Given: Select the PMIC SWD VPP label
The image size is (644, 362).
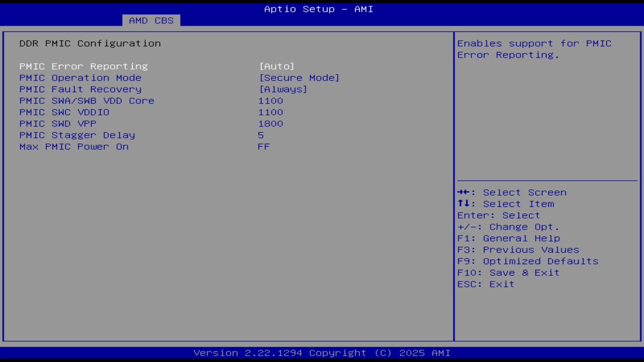Looking at the screenshot, I should pos(58,124).
